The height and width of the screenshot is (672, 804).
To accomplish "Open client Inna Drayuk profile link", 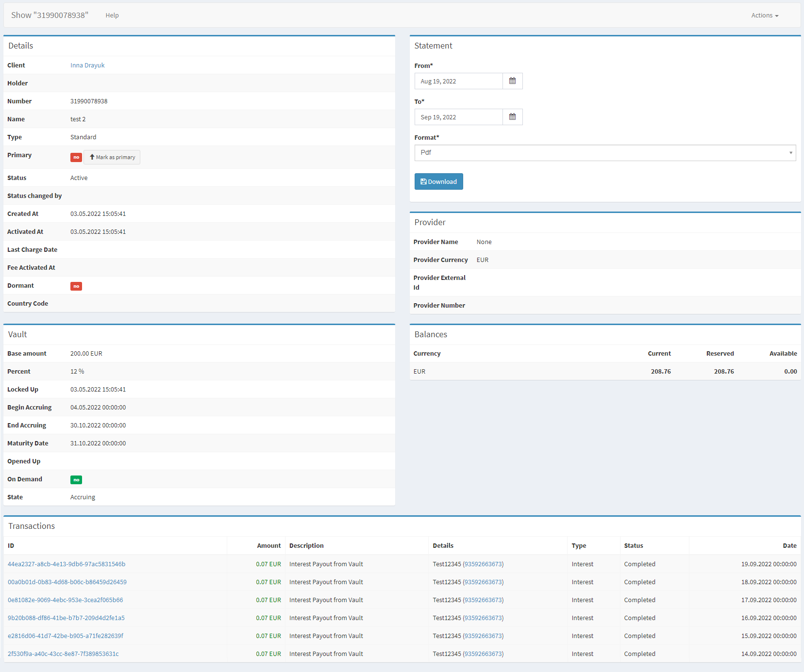I will point(87,66).
